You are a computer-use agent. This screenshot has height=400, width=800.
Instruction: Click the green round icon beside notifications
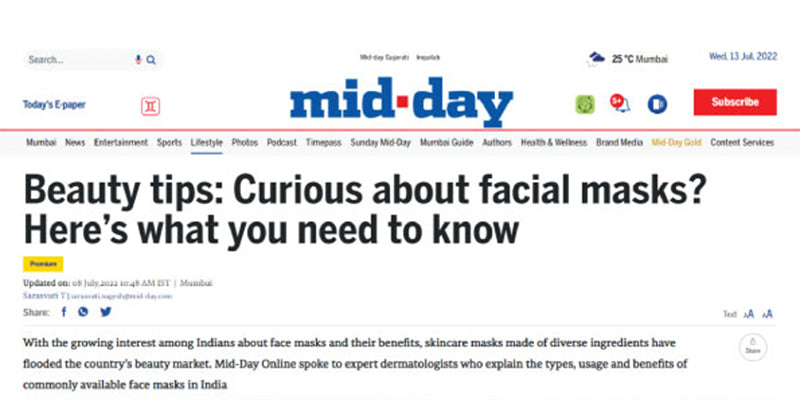[585, 104]
